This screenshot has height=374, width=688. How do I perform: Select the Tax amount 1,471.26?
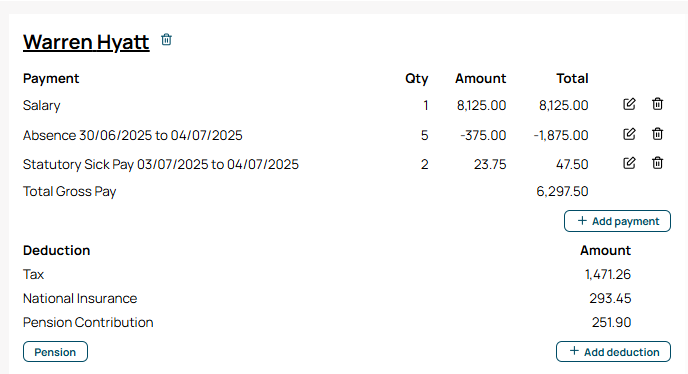[x=608, y=274]
